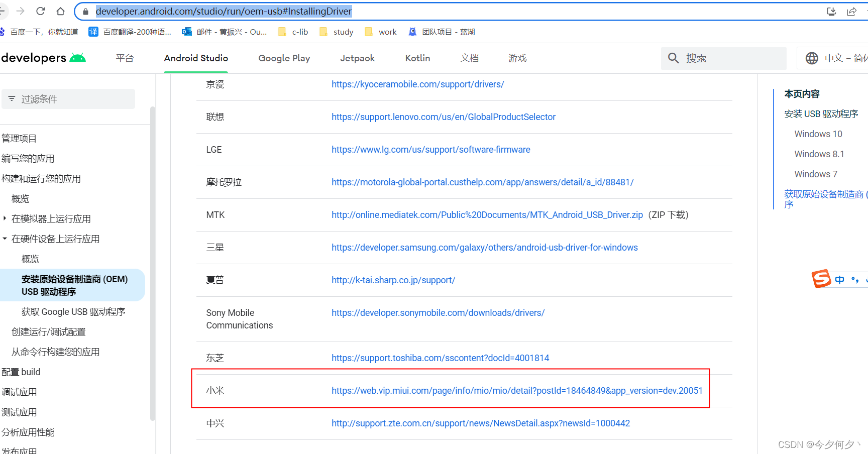Open 测试应用 in the sidebar
The image size is (868, 454).
point(19,412)
